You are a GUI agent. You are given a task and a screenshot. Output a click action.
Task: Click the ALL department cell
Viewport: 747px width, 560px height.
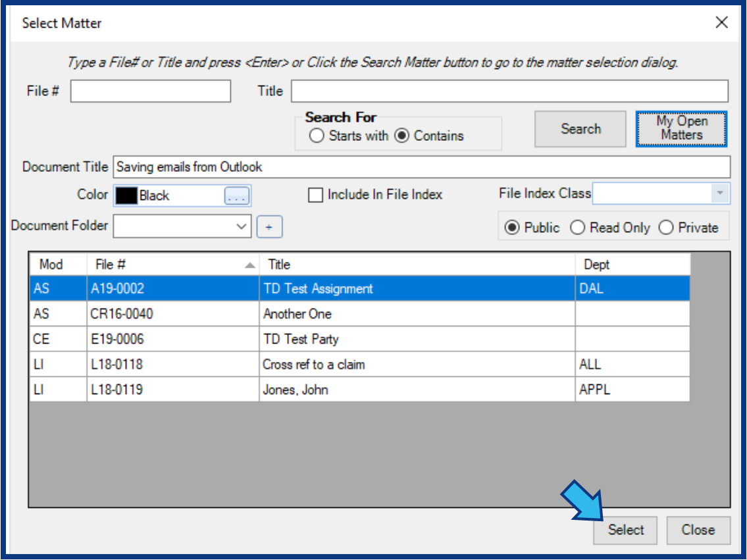pyautogui.click(x=632, y=365)
